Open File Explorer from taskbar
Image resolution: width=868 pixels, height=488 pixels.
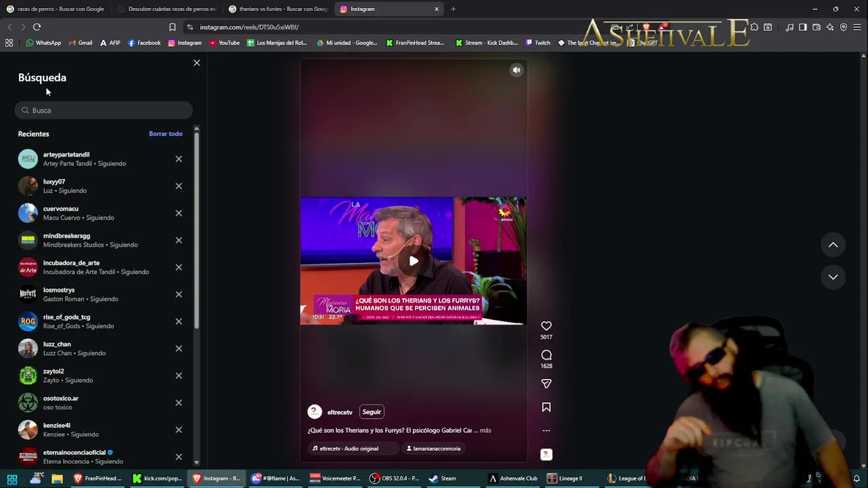click(x=57, y=479)
